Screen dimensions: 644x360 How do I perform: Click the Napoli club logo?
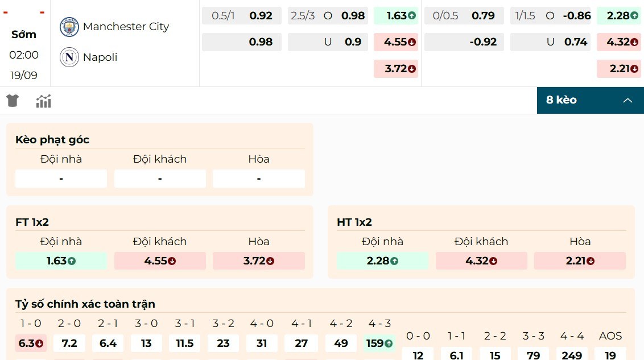(x=69, y=57)
